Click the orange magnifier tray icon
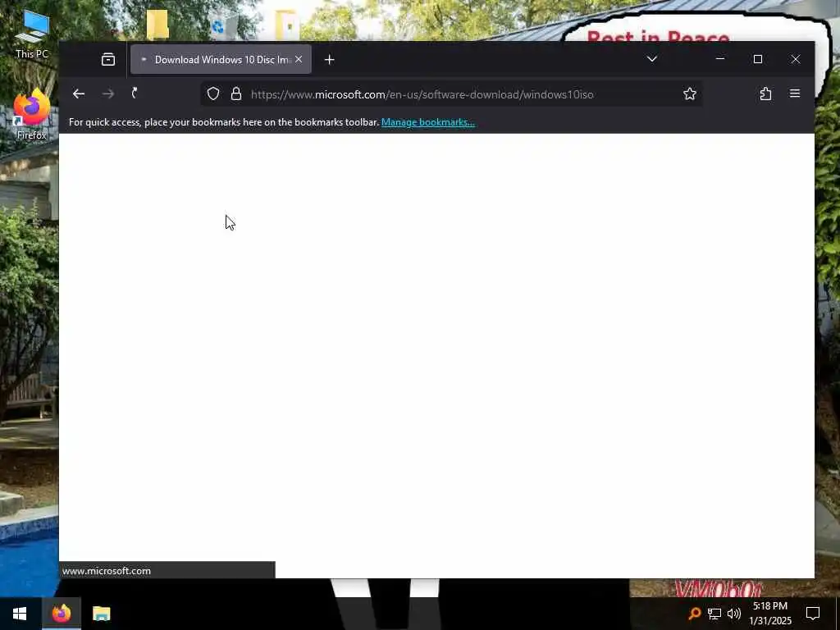Image resolution: width=840 pixels, height=630 pixels. click(x=694, y=613)
